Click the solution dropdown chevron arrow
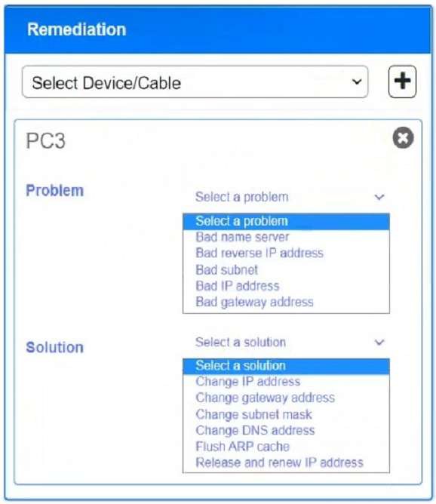The width and height of the screenshot is (436, 504). (x=379, y=343)
